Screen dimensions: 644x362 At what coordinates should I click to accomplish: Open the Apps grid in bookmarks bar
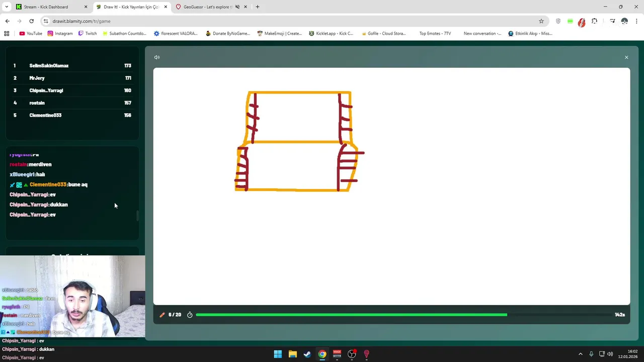(7, 34)
